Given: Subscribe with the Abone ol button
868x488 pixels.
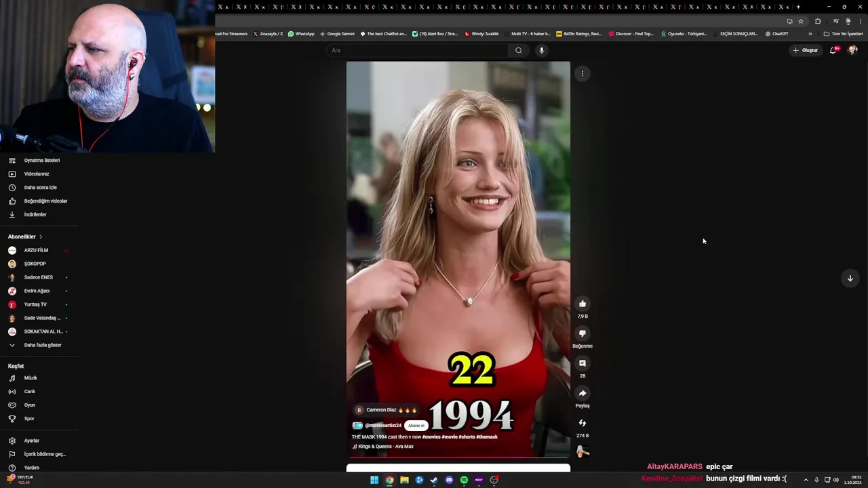Looking at the screenshot, I should pyautogui.click(x=416, y=426).
